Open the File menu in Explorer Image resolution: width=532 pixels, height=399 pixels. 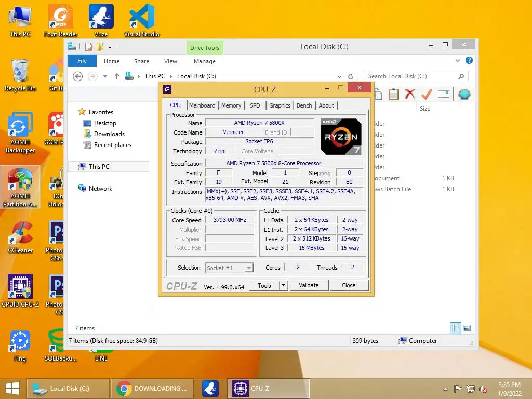(82, 61)
